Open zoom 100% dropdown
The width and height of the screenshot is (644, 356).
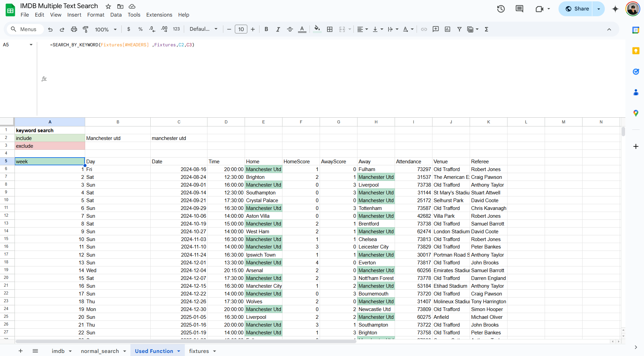105,29
